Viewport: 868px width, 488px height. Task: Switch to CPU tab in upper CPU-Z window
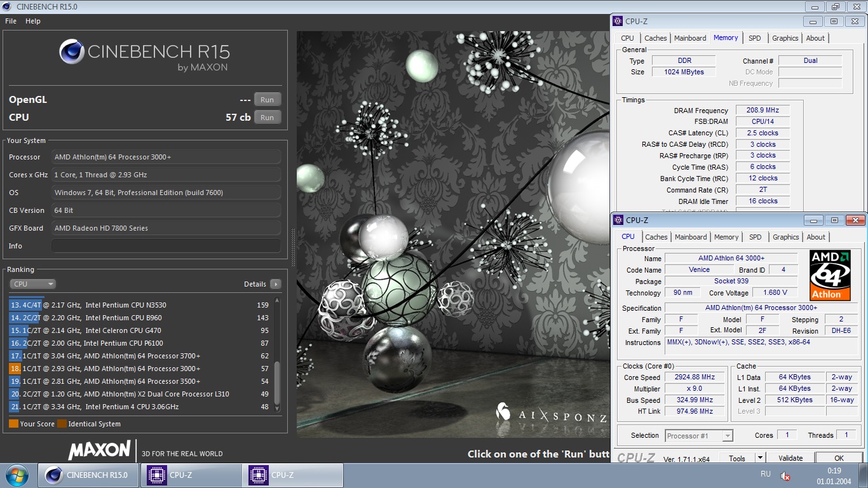pos(627,38)
